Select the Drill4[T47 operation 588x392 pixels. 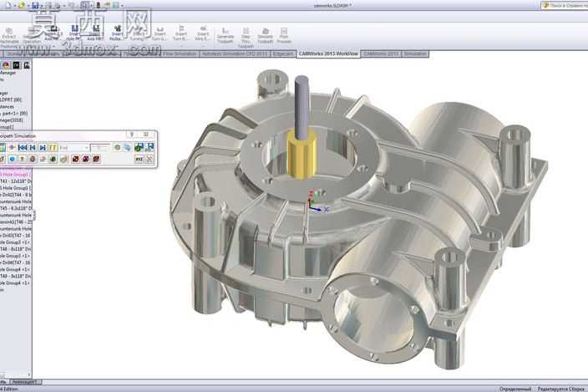tap(16, 262)
